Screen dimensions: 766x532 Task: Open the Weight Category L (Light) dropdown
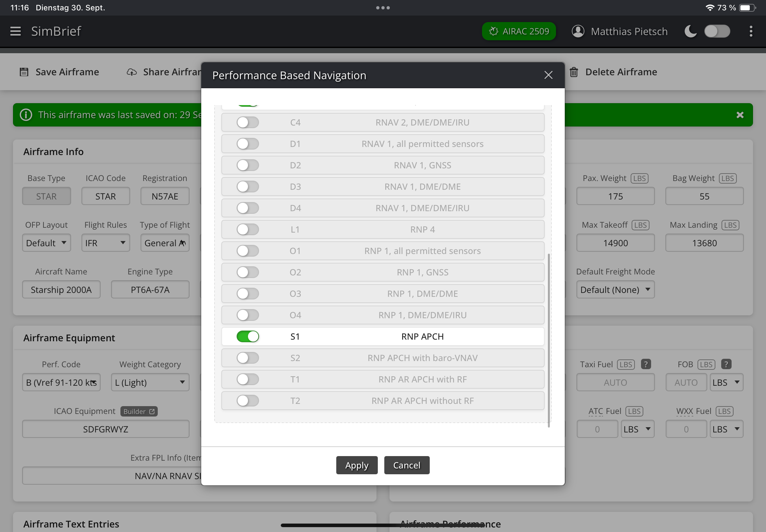tap(150, 382)
